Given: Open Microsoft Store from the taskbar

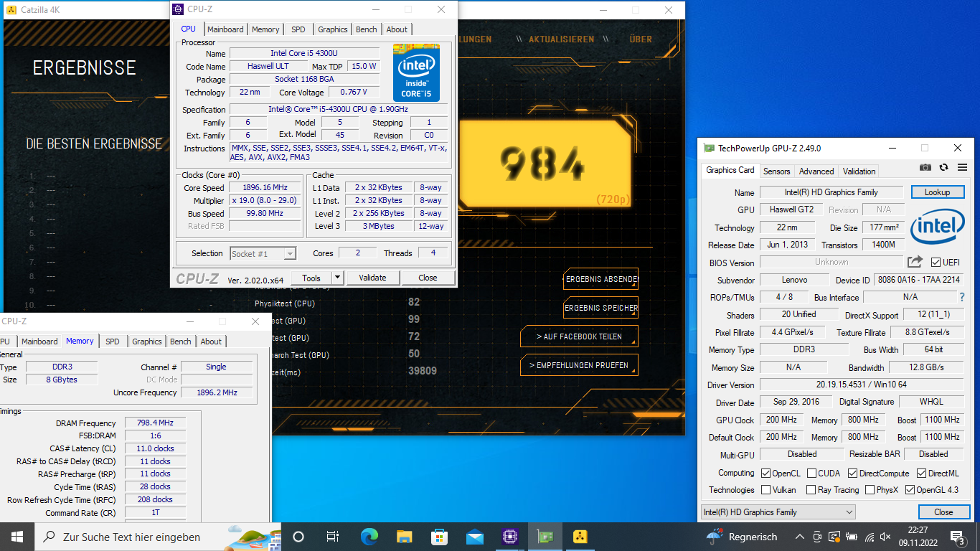Looking at the screenshot, I should [x=439, y=536].
